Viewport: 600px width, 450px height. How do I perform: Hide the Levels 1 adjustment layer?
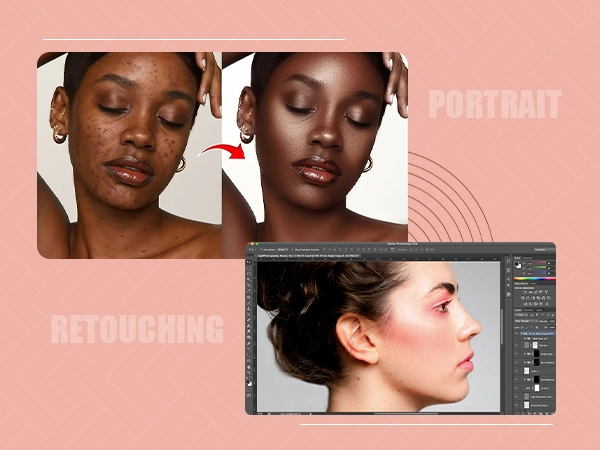point(516,388)
